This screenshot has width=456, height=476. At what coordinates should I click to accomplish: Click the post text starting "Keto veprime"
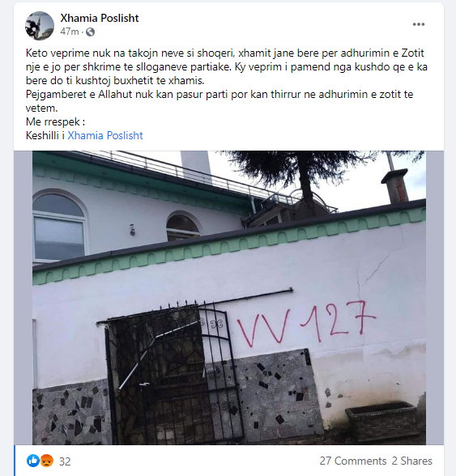(227, 66)
